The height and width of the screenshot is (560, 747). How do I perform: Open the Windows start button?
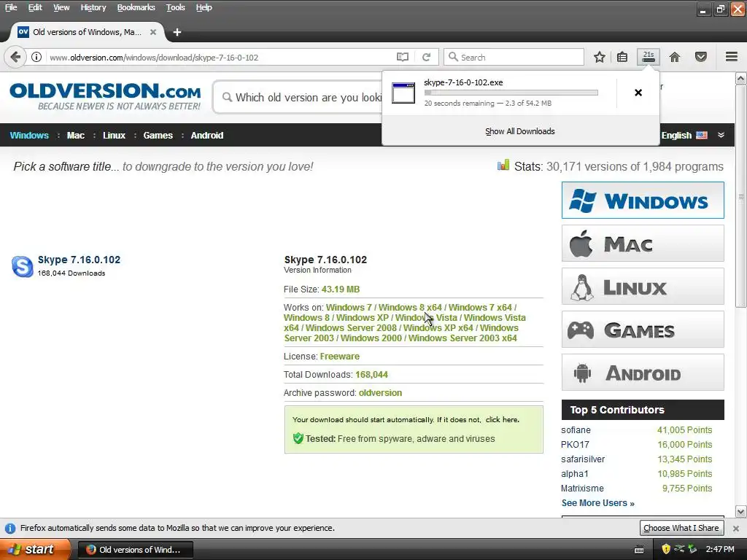coord(35,549)
